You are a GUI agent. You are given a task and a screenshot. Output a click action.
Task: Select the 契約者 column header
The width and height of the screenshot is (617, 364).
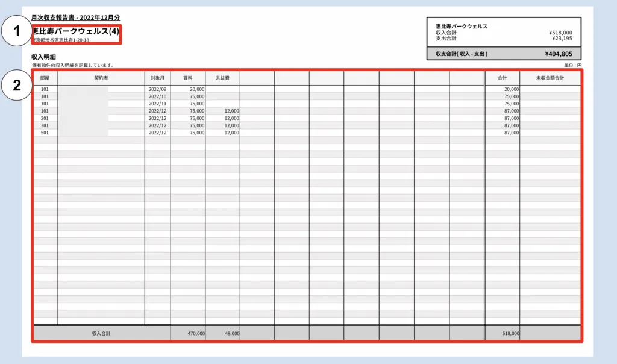[x=101, y=78]
